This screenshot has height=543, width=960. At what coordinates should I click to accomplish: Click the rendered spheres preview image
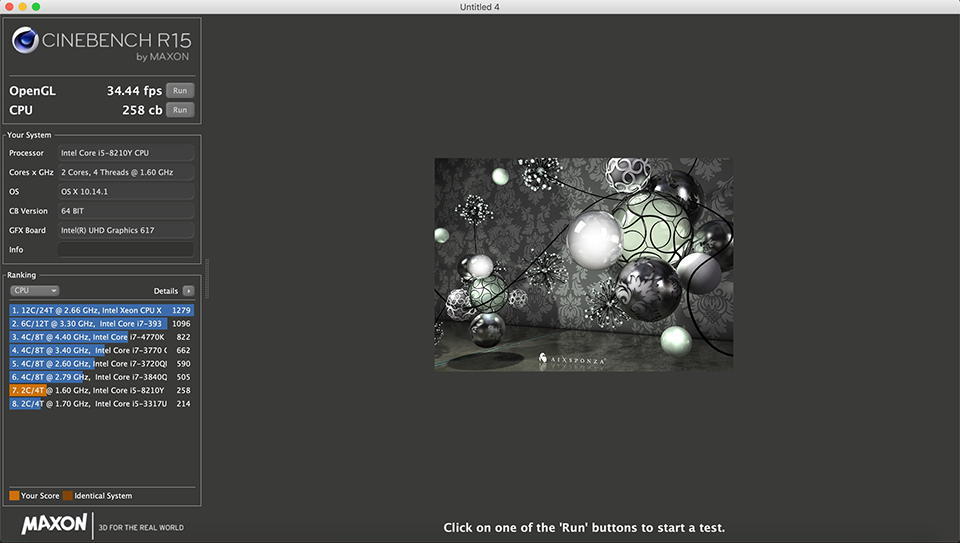coord(583,264)
